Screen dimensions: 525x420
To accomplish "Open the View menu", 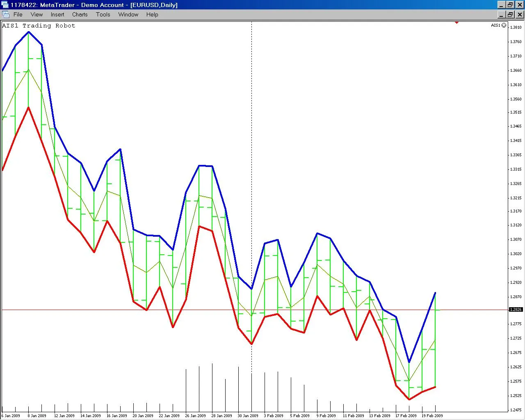I will point(37,14).
